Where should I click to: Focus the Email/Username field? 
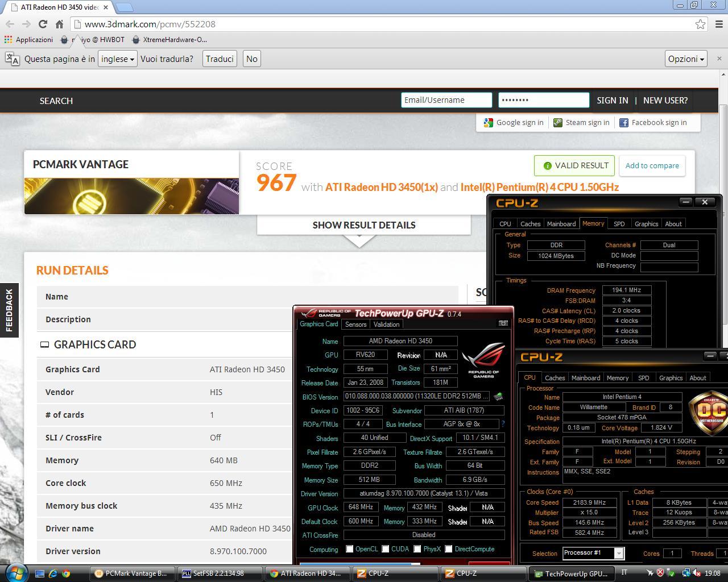[x=446, y=100]
